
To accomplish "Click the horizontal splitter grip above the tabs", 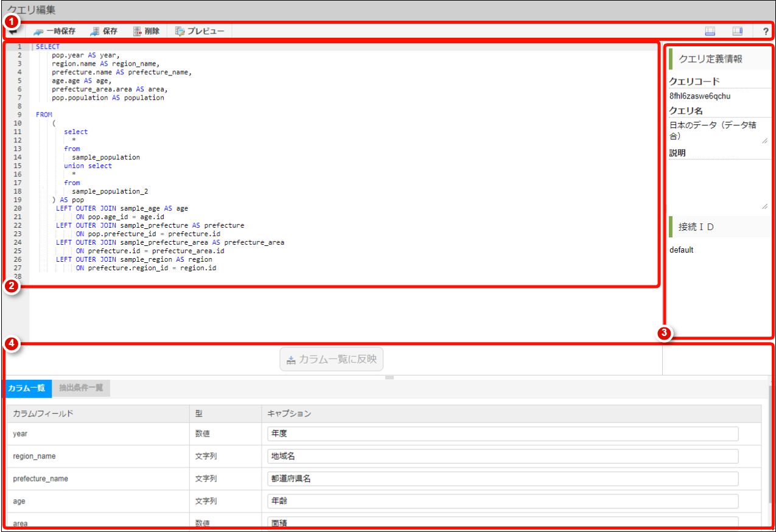I will coord(390,377).
